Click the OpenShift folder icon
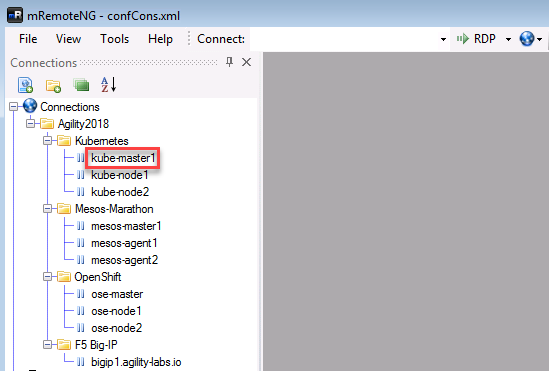The width and height of the screenshot is (549, 371). (64, 277)
